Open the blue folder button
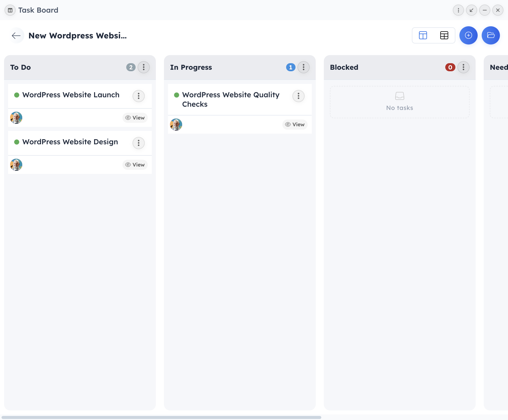This screenshot has width=508, height=420. tap(491, 35)
